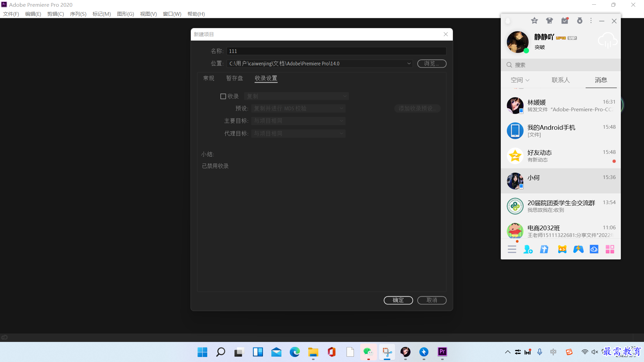Open QQ three-dot more menu
Viewport: 644px width, 362px height.
591,21
